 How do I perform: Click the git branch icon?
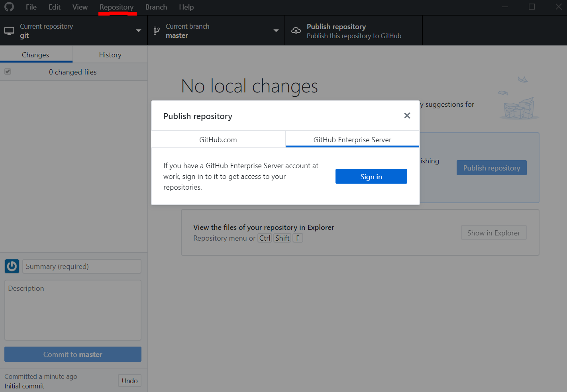tap(157, 31)
